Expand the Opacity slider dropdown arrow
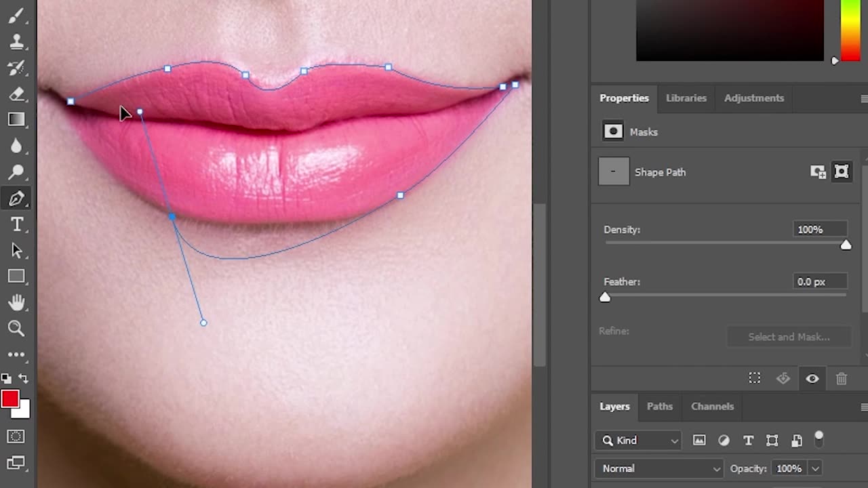The height and width of the screenshot is (488, 868). [x=815, y=468]
